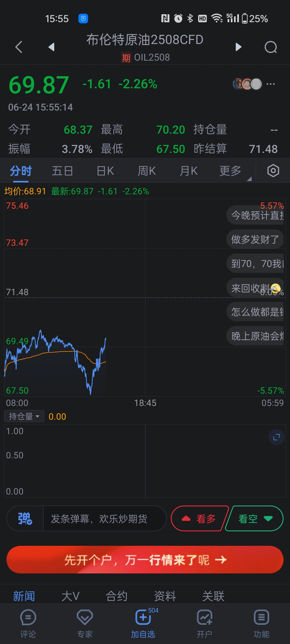Tap the blue shield status bar icon
Screen dimensions: 290x644
pos(83,19)
